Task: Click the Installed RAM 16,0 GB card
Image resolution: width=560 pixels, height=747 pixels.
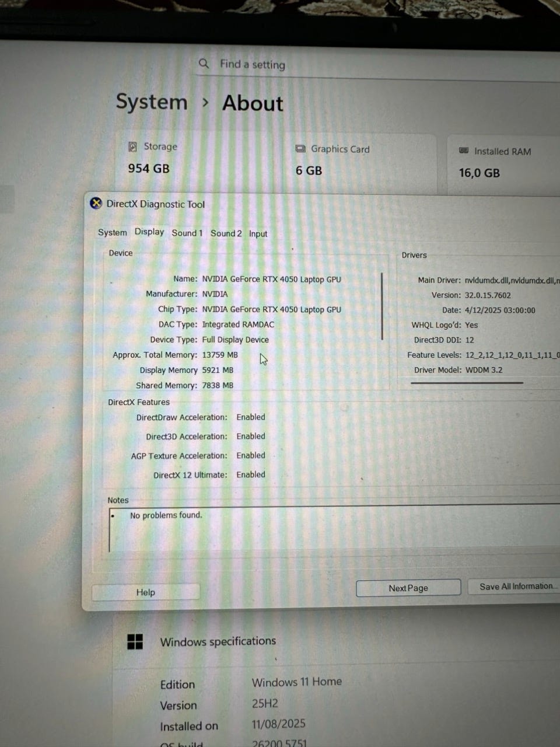Action: [503, 165]
